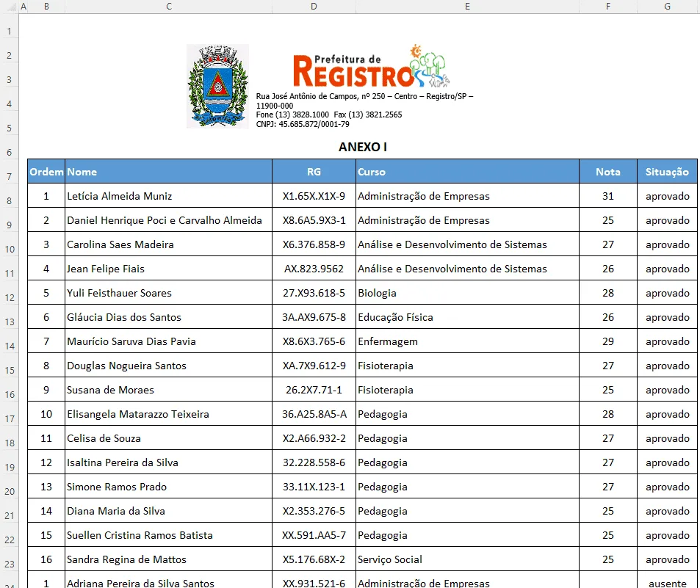
Task: Click the RG header cell
Action: point(314,172)
